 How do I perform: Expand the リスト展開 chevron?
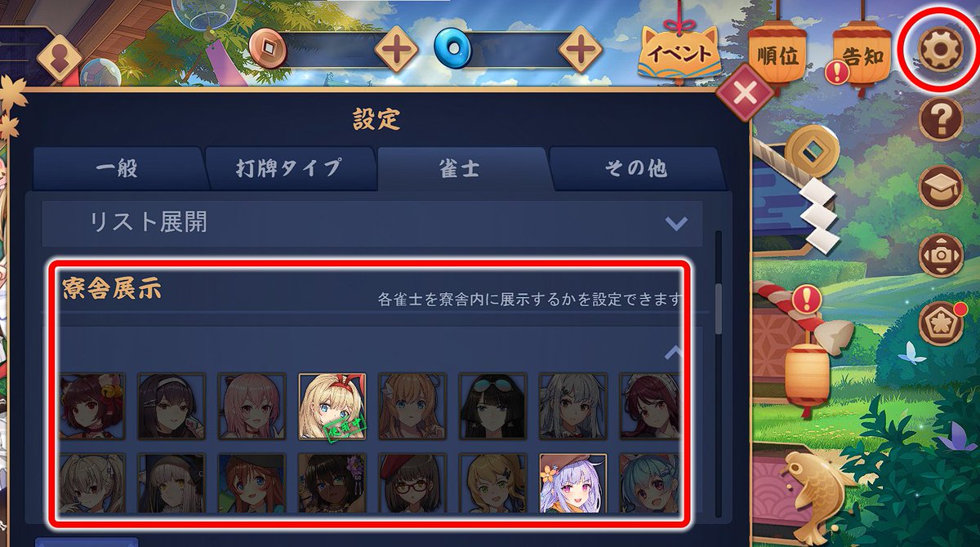click(675, 223)
